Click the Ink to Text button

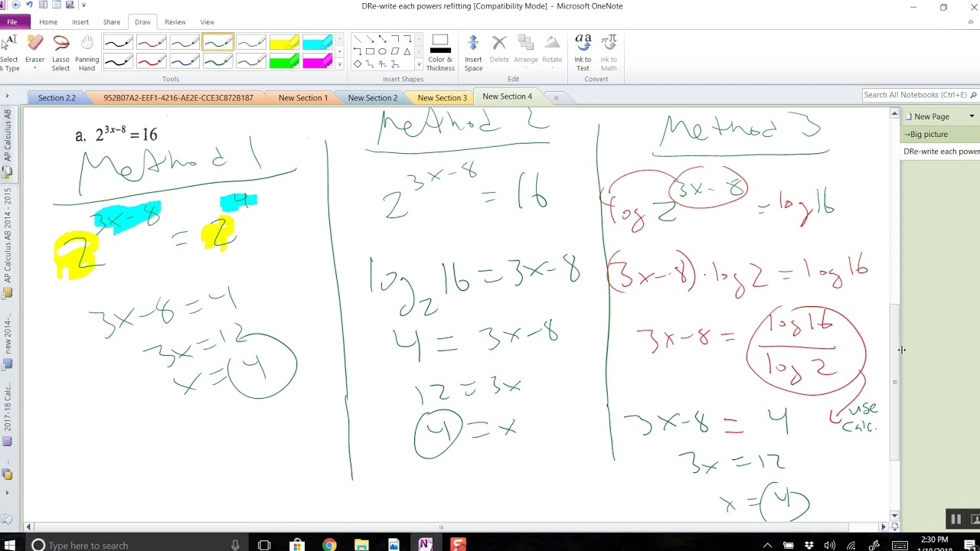pos(583,54)
